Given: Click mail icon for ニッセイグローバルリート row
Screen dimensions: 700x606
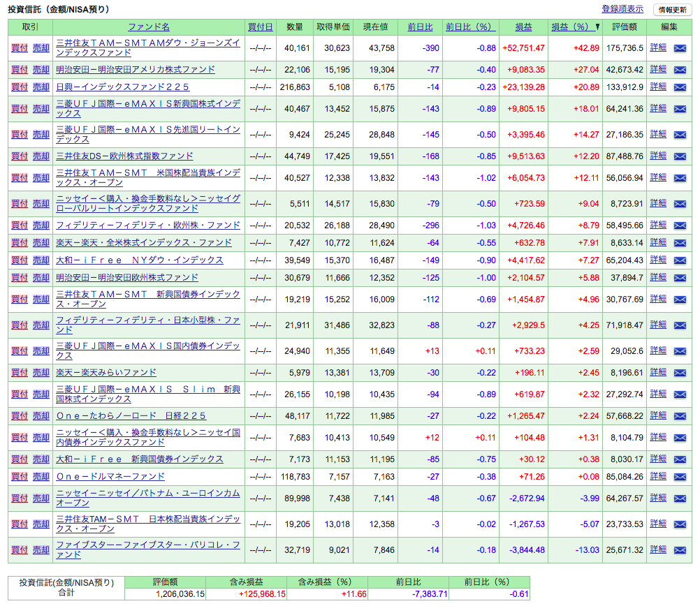Looking at the screenshot, I should 680,204.
